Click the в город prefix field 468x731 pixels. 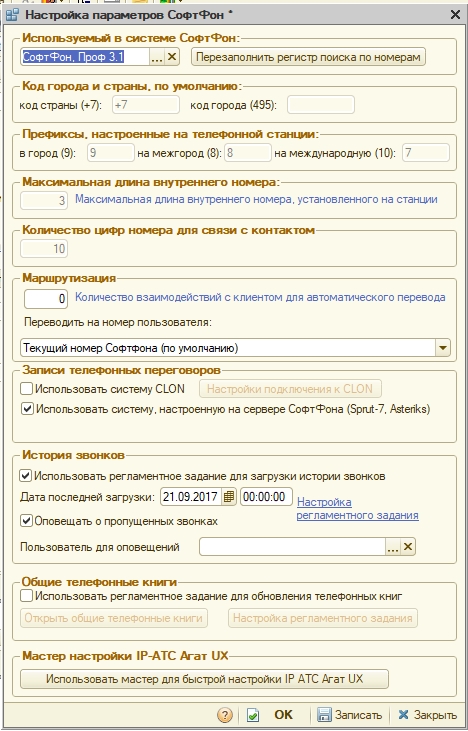(x=111, y=153)
